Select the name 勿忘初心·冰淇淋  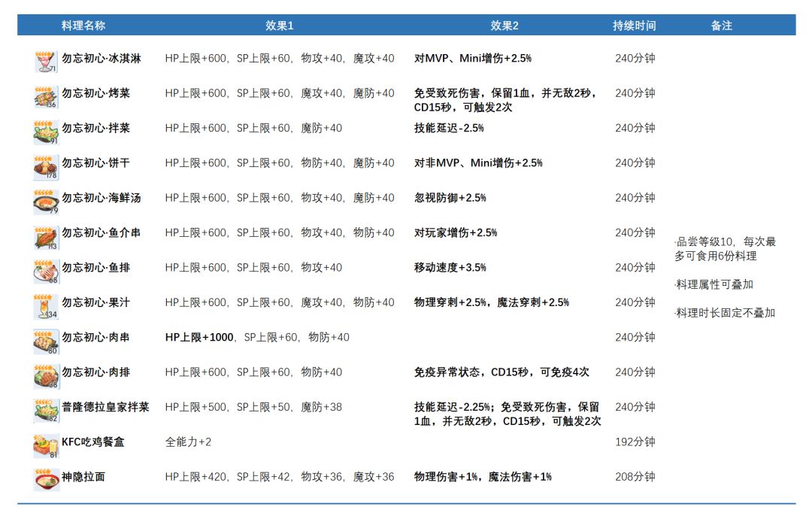101,59
